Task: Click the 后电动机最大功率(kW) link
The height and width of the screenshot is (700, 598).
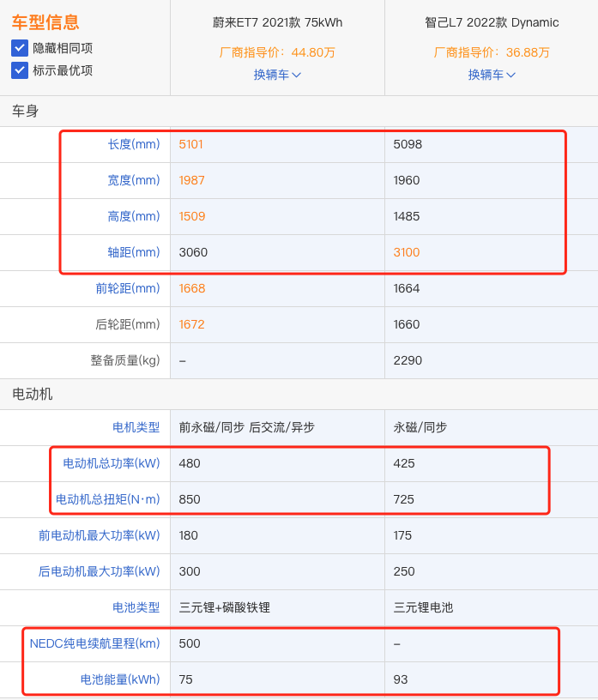Action: click(x=100, y=571)
